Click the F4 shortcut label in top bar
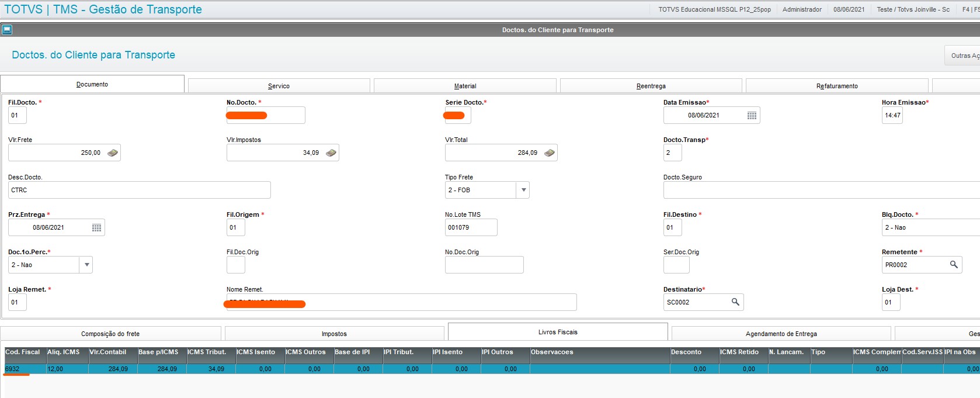Screen dimensions: 980x398 coord(966,9)
